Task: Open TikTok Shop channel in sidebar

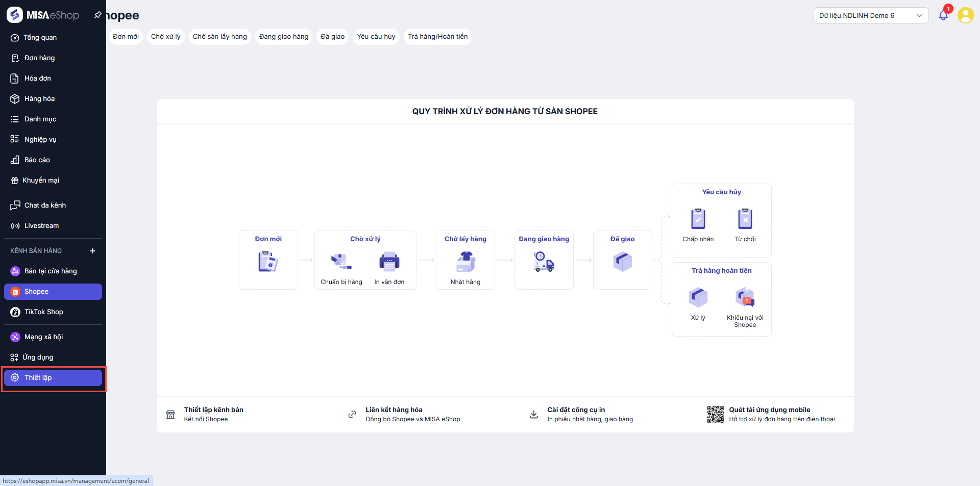Action: (x=44, y=312)
